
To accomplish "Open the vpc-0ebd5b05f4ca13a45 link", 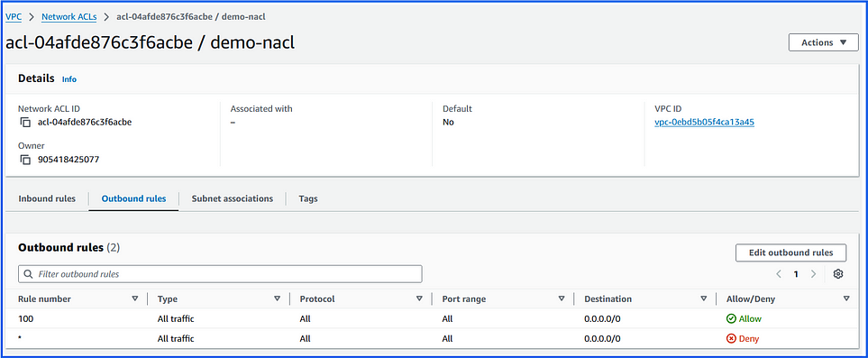I will 704,123.
